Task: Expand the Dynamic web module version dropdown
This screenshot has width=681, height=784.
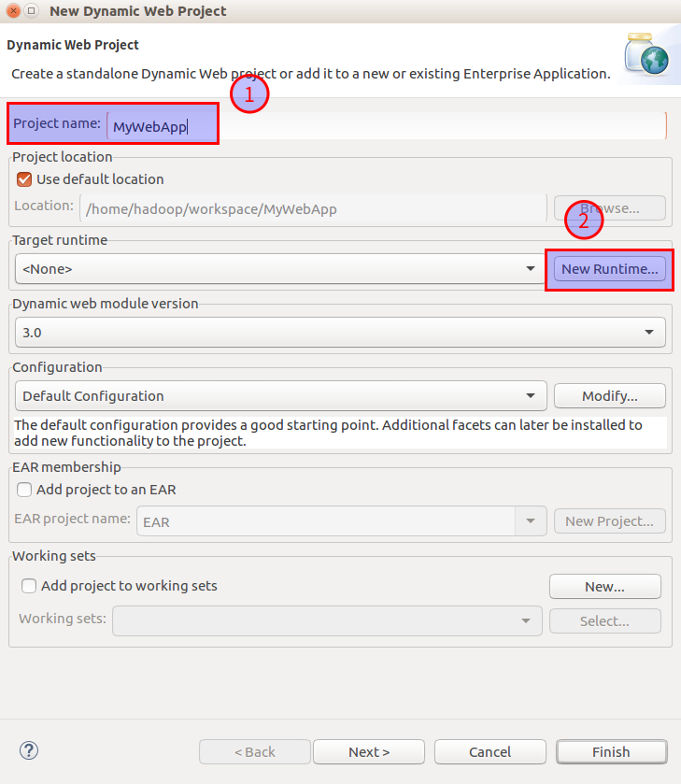Action: pyautogui.click(x=340, y=332)
